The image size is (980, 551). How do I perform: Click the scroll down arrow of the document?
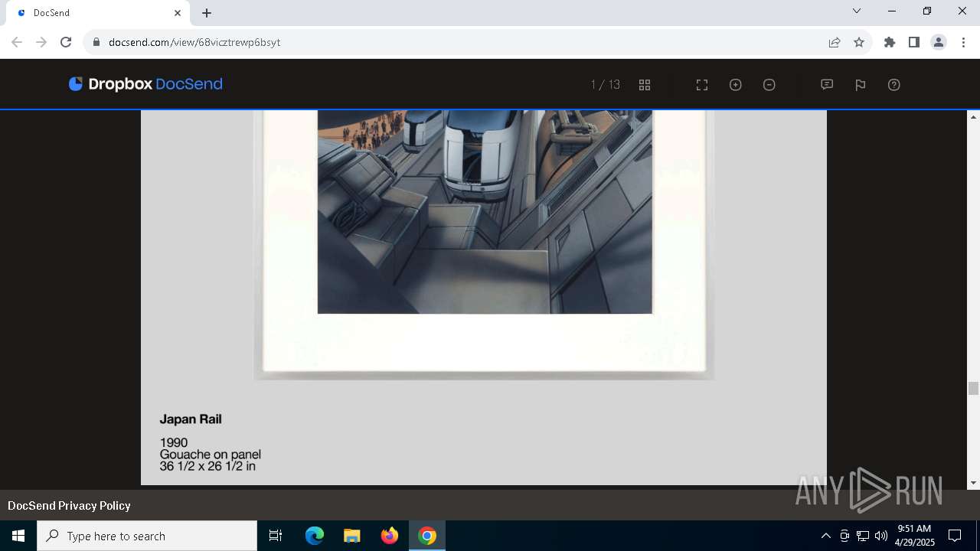point(974,483)
